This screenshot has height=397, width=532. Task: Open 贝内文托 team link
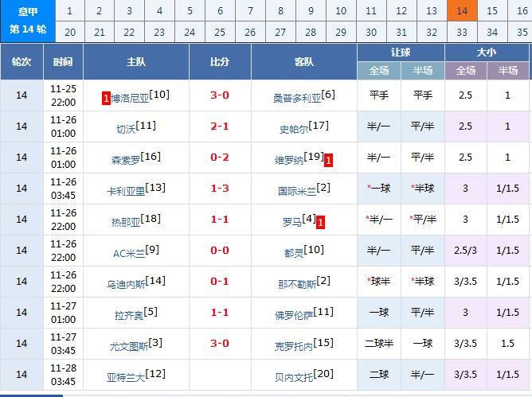coord(294,377)
